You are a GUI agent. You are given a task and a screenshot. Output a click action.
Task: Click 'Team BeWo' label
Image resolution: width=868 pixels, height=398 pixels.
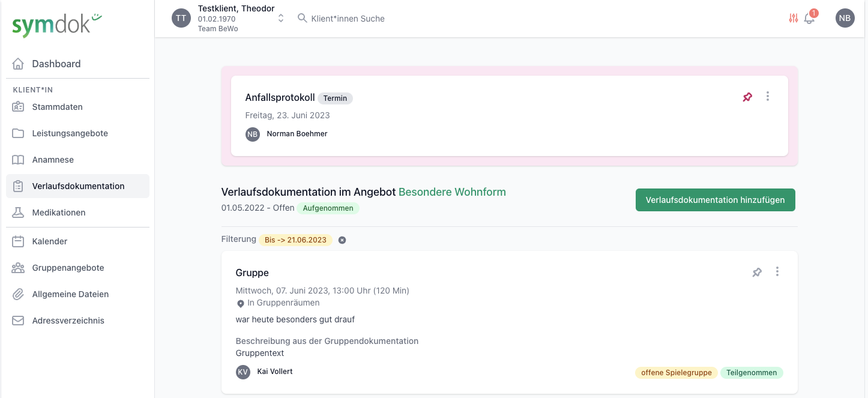click(218, 28)
